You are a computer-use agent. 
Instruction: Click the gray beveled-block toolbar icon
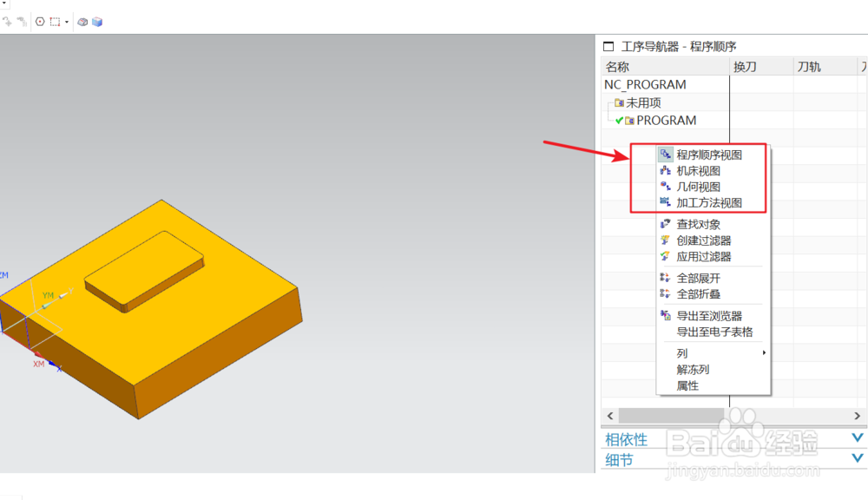[82, 22]
